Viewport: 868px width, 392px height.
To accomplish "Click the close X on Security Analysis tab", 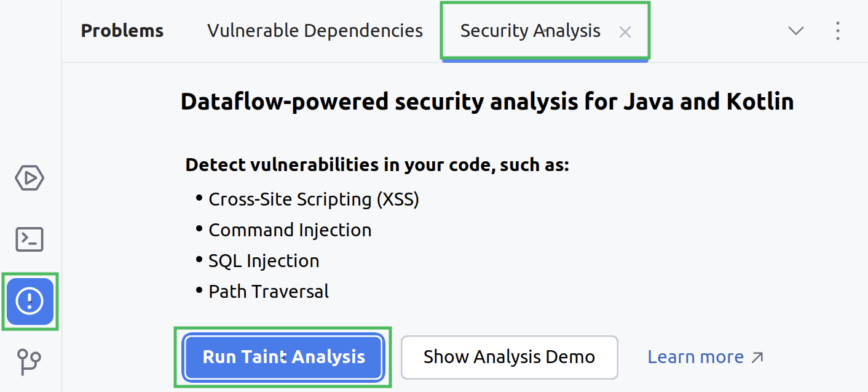I will tap(625, 32).
